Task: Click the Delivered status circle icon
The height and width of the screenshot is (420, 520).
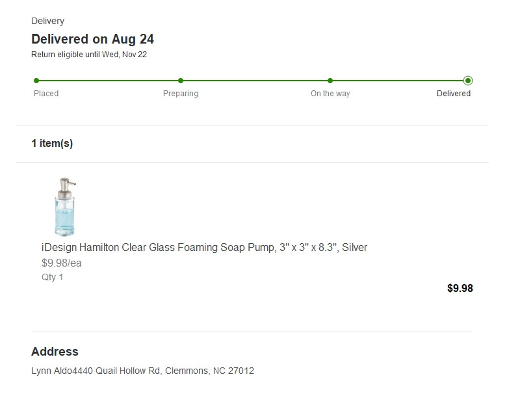Action: coord(468,81)
